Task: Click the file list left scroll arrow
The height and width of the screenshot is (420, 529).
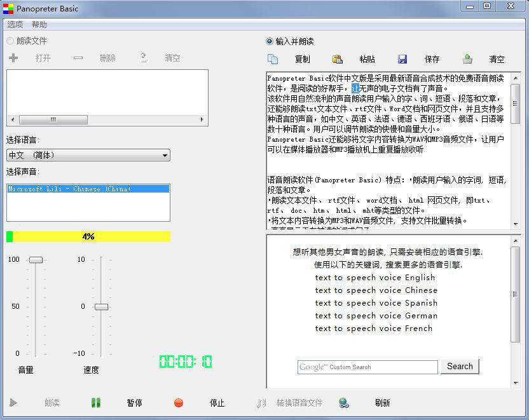Action: click(13, 119)
